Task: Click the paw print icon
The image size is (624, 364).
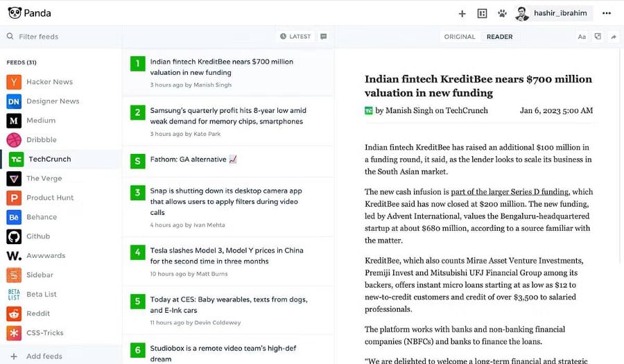Action: (x=502, y=14)
